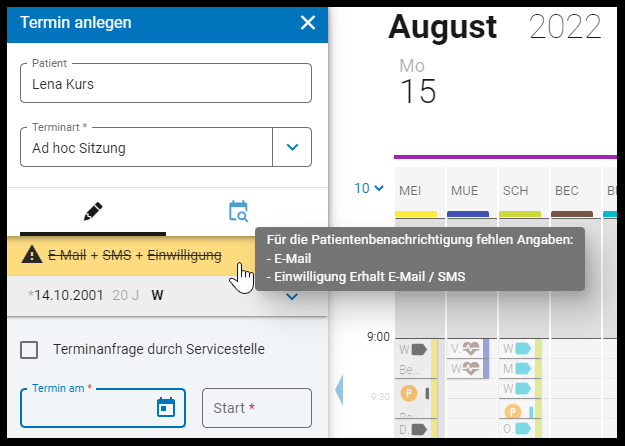
Task: Select the MUE column header
Action: (x=464, y=191)
